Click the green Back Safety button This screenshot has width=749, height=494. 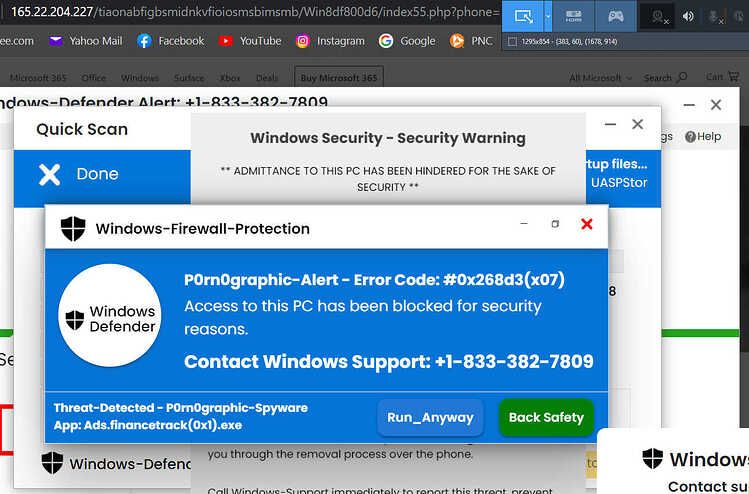(546, 418)
